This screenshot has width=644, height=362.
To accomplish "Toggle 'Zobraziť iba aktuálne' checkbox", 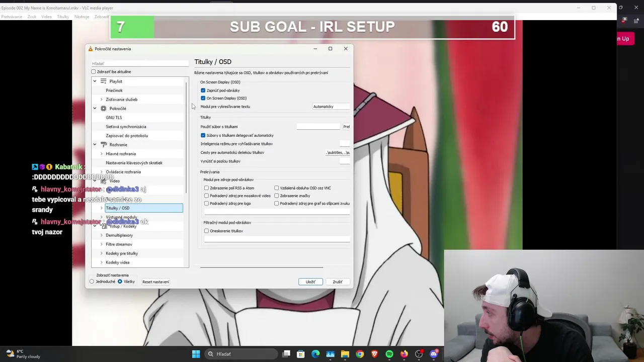I will (x=94, y=72).
